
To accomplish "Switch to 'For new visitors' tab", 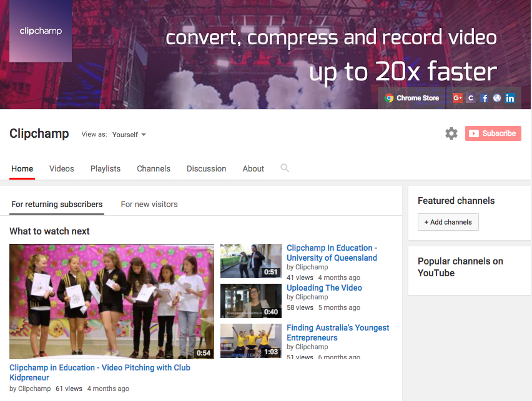I will [x=149, y=205].
